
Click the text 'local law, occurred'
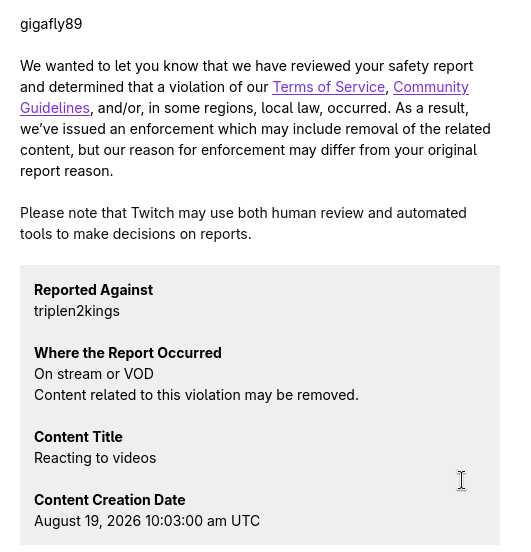[x=325, y=108]
